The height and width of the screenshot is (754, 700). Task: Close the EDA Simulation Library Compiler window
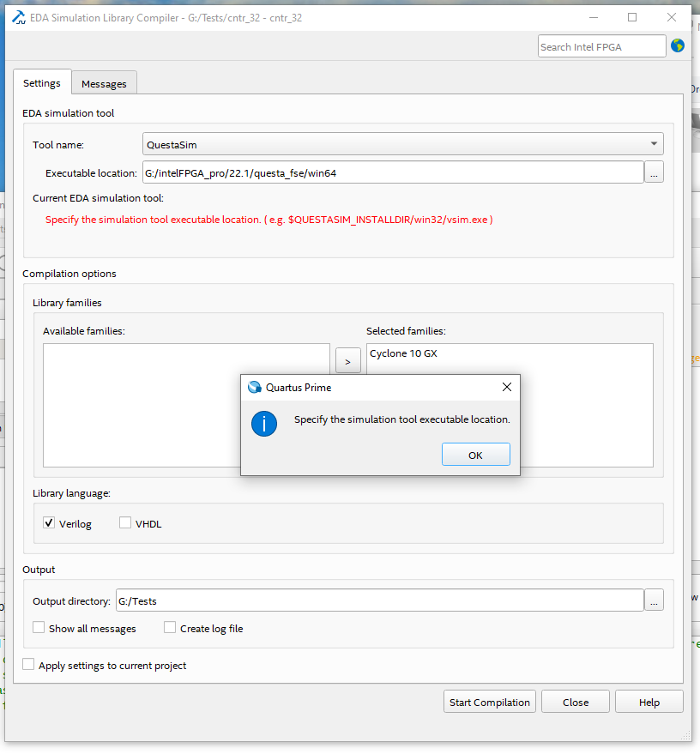click(672, 18)
